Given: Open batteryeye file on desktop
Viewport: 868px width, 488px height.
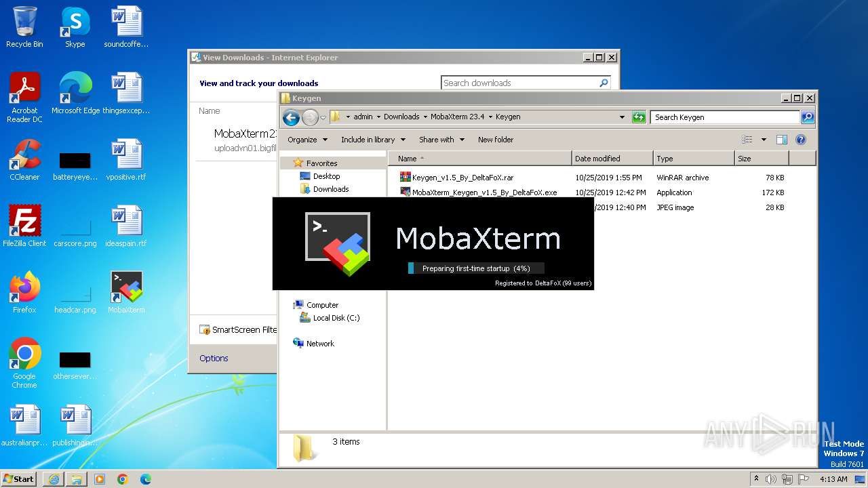Looking at the screenshot, I should point(75,165).
